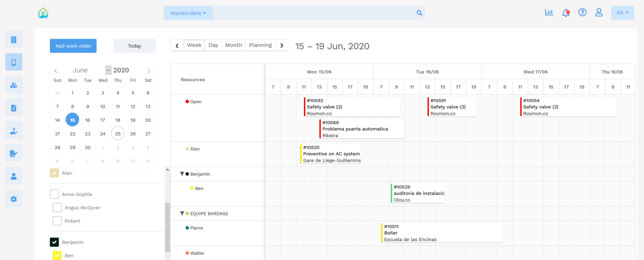Open the month selector dropdown arrow

pyautogui.click(x=108, y=70)
